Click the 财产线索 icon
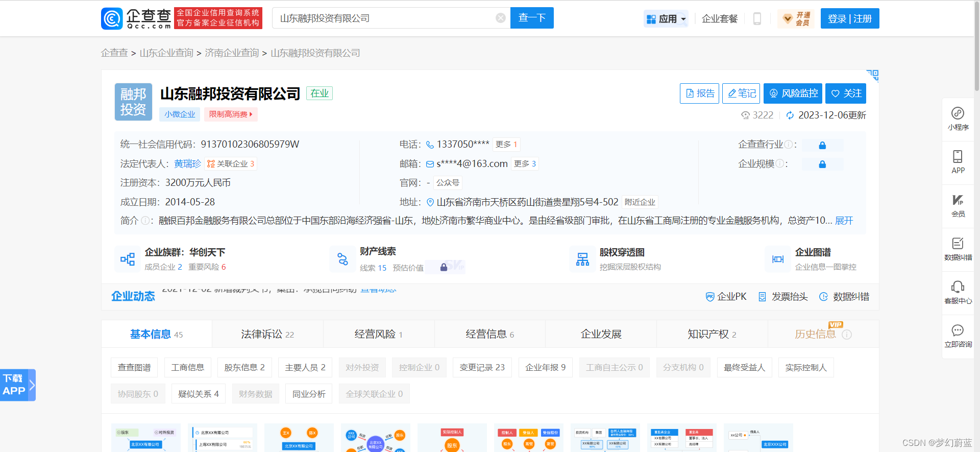Viewport: 980px width, 452px height. (342, 259)
